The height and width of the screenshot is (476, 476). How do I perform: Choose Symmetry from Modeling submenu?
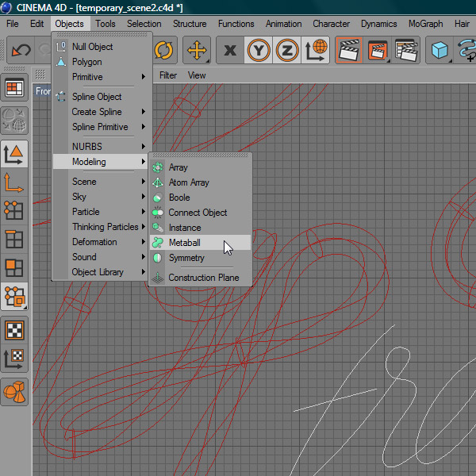pyautogui.click(x=201, y=258)
